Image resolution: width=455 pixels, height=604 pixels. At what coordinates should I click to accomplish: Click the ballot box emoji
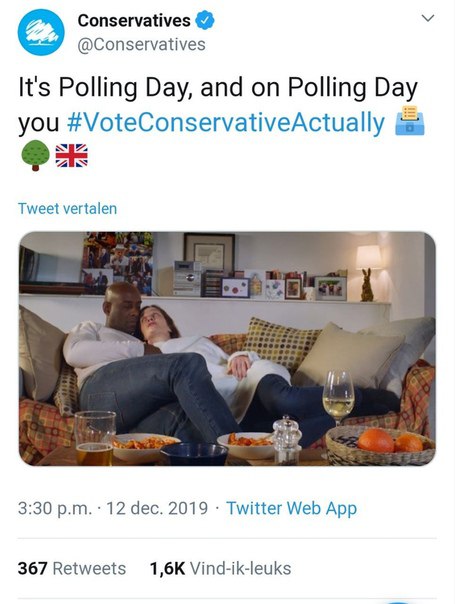[x=410, y=121]
